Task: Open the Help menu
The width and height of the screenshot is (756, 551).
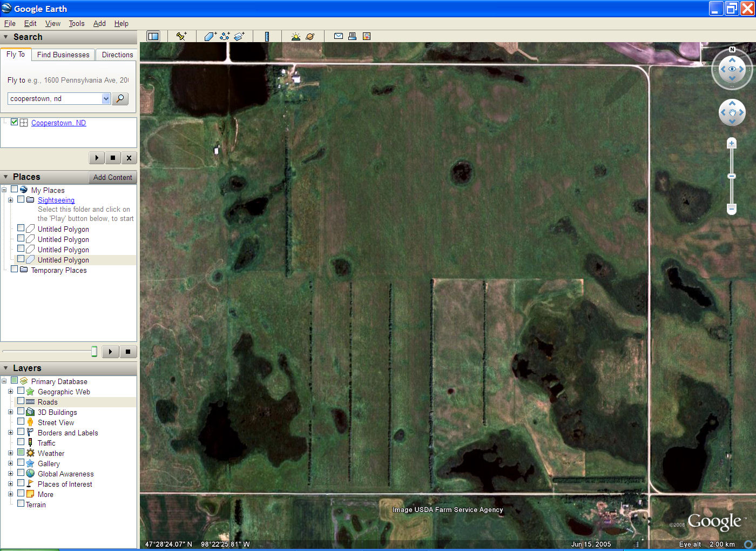Action: pyautogui.click(x=122, y=23)
